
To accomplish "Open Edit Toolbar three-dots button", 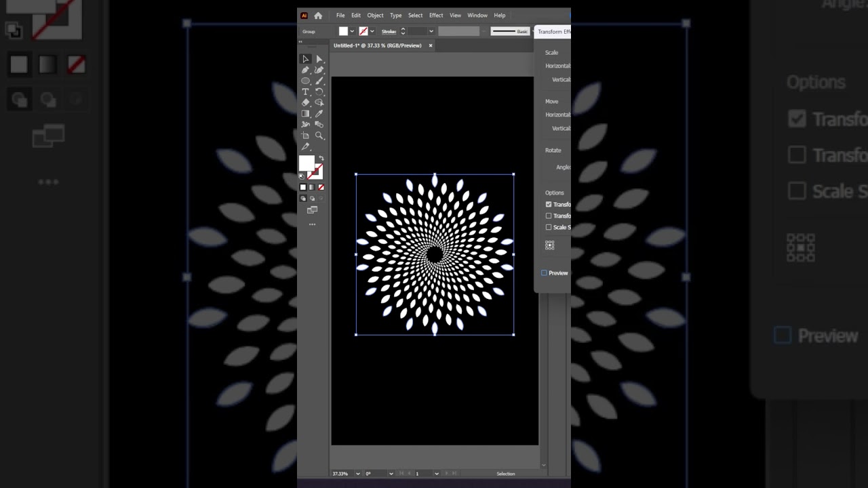I will [x=312, y=224].
